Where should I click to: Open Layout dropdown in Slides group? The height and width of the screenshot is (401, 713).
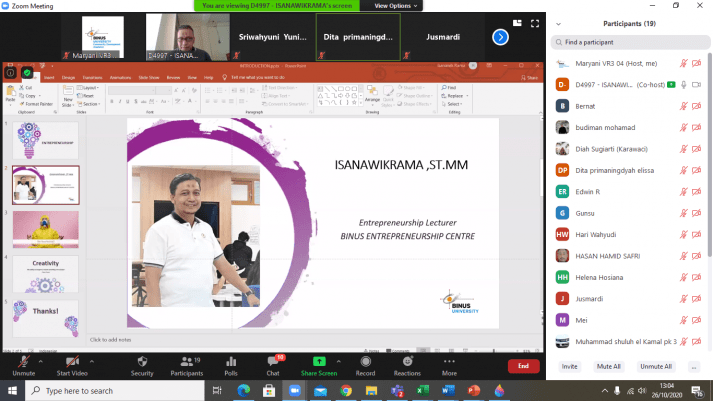click(88, 88)
